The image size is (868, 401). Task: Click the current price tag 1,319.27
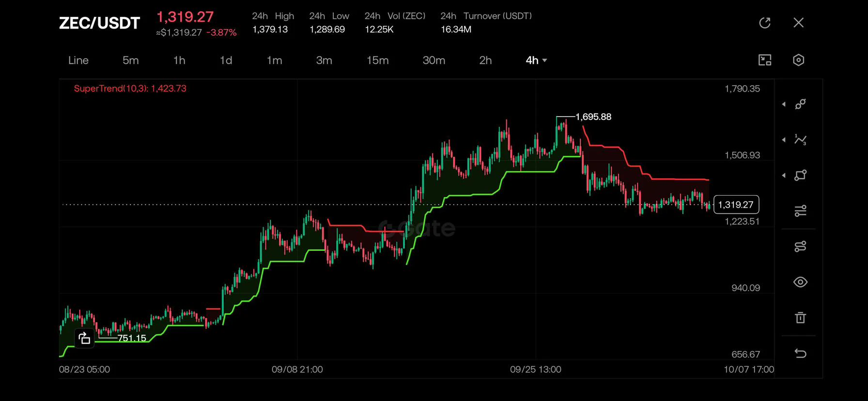click(x=736, y=204)
